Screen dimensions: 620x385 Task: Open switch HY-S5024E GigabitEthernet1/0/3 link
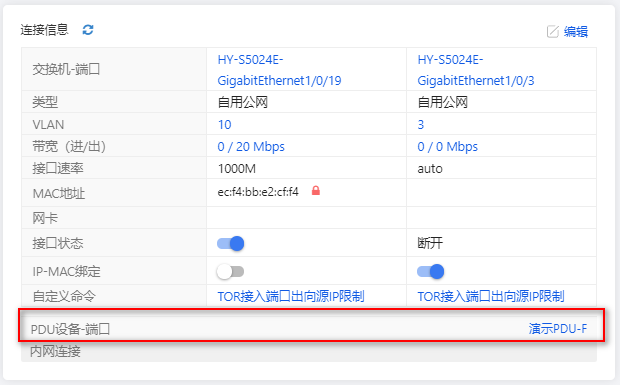476,70
